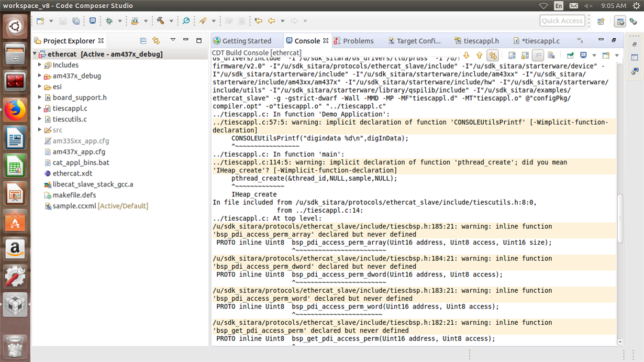The height and width of the screenshot is (362, 644).
Task: Open the Build hammer dropdown arrow
Action: [x=171, y=21]
